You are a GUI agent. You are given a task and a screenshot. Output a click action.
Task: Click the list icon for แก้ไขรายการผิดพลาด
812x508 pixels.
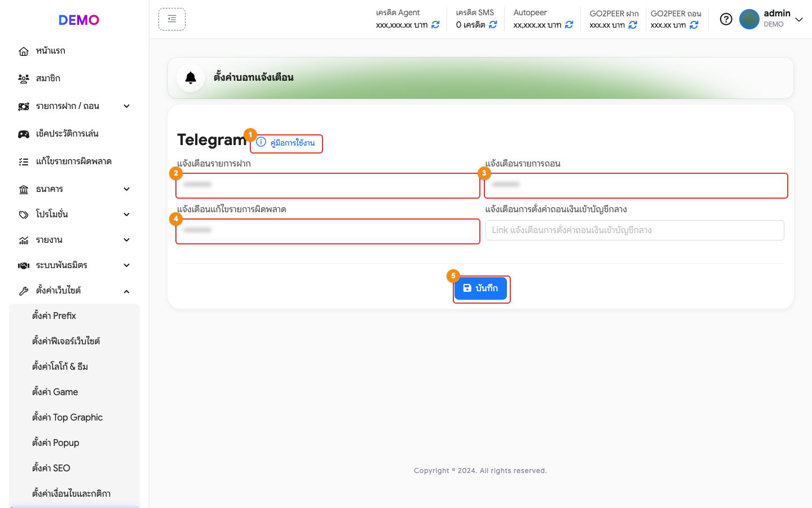(24, 162)
